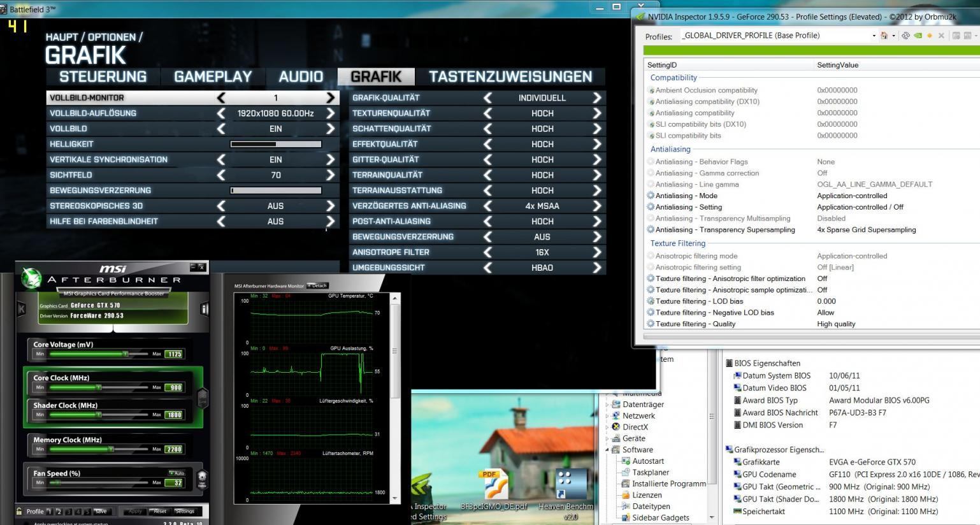
Task: Change ANISOTROPE FILTER with left arrow
Action: (487, 252)
